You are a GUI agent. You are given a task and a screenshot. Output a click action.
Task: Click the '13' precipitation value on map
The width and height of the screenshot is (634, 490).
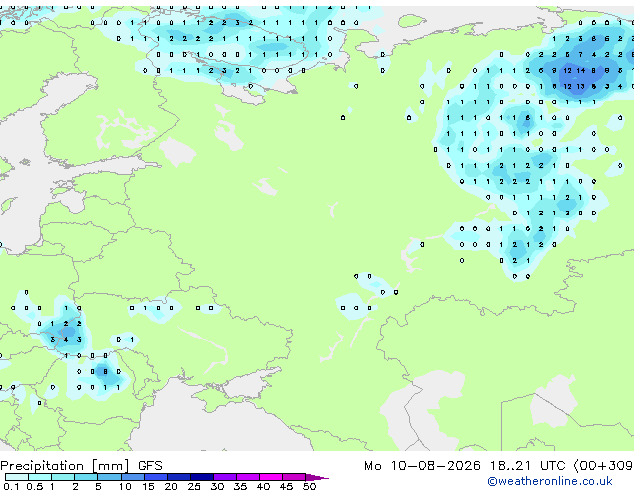pyautogui.click(x=580, y=86)
